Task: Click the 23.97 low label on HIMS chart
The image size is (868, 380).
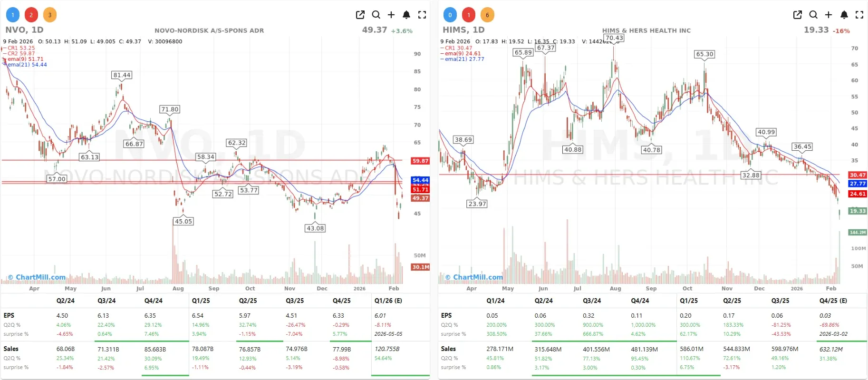Action: [477, 204]
